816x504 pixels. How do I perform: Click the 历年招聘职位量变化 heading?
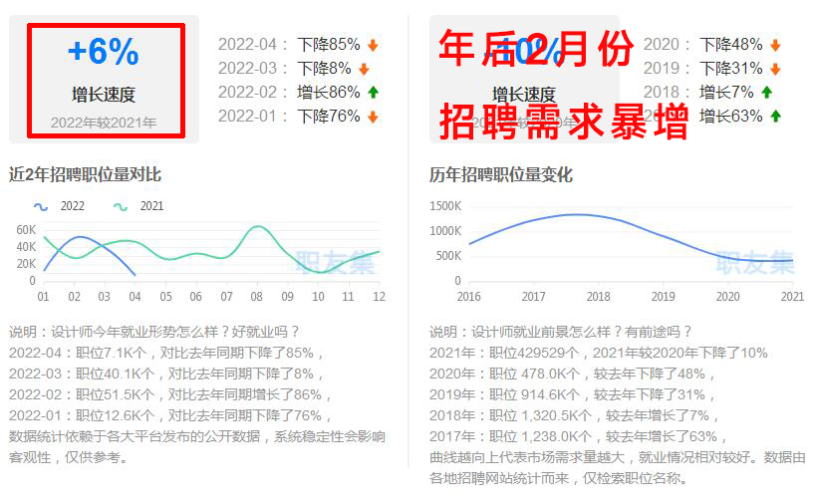(x=501, y=175)
